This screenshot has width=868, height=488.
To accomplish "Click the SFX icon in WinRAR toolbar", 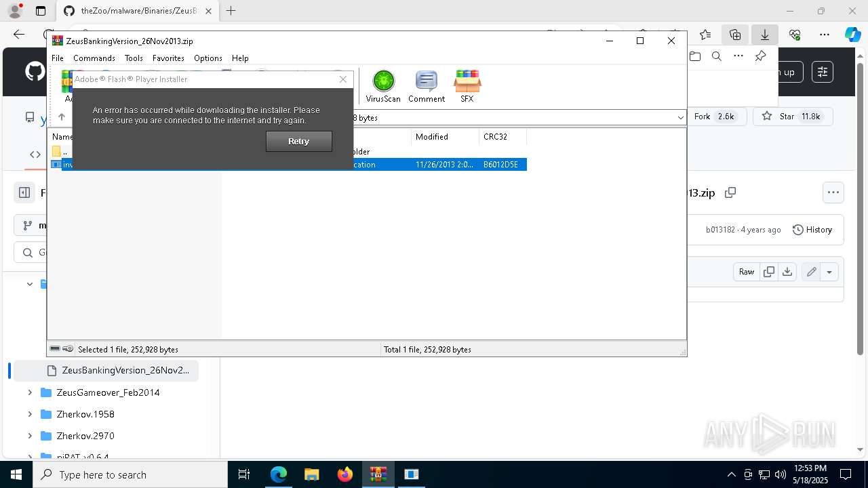I will click(x=467, y=86).
